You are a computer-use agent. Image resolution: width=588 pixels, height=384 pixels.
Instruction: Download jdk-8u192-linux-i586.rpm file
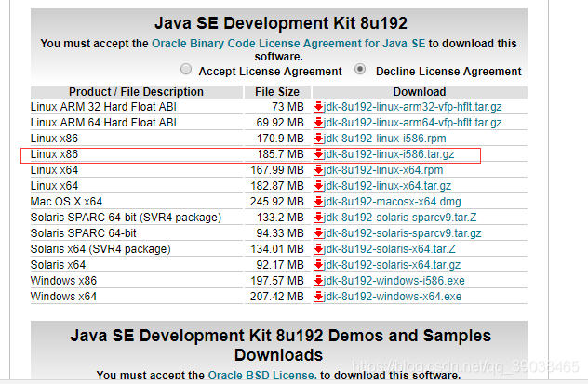point(385,139)
